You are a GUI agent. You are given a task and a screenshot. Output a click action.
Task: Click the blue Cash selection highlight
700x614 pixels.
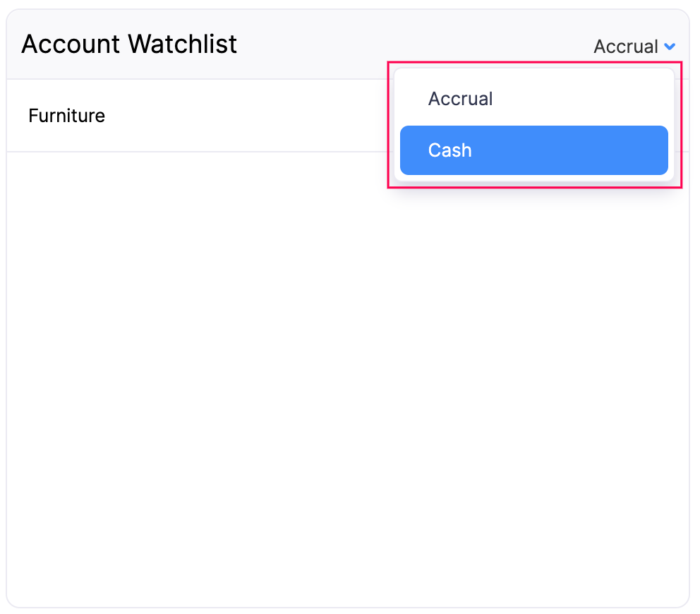point(533,150)
